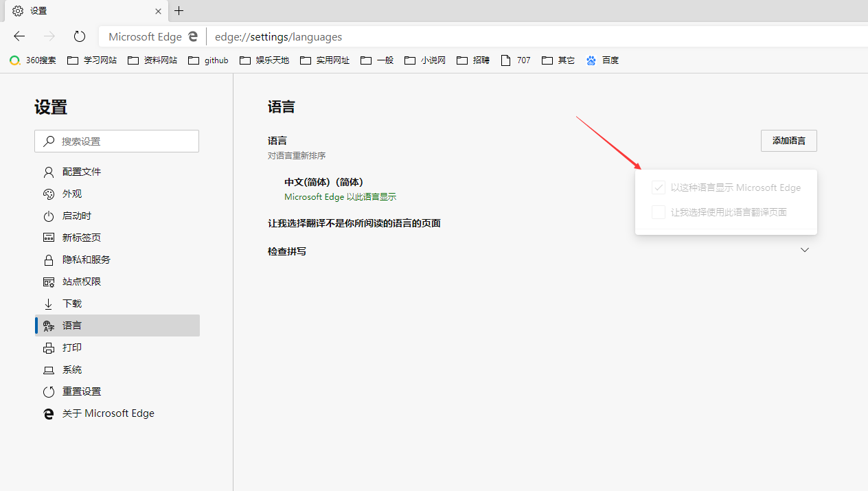Reload the page with the refresh icon
The height and width of the screenshot is (491, 868).
[80, 36]
